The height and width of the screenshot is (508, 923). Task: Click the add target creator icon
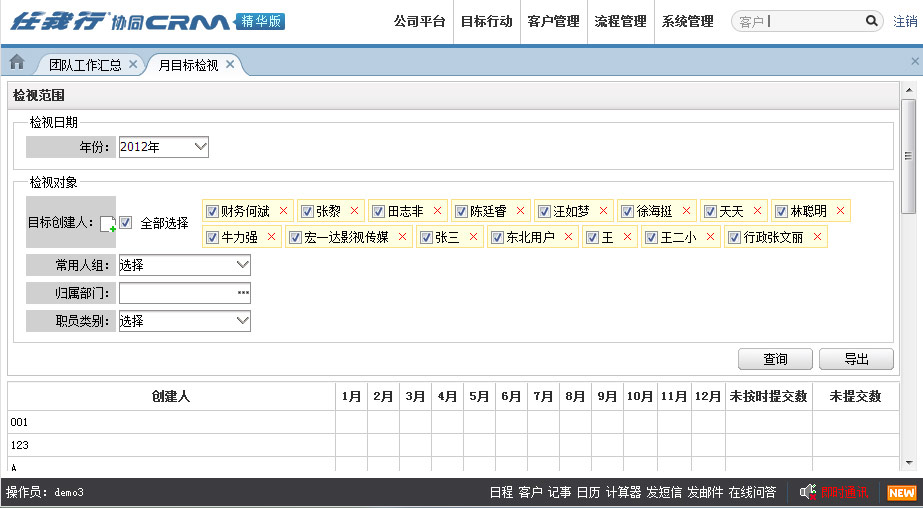click(107, 224)
